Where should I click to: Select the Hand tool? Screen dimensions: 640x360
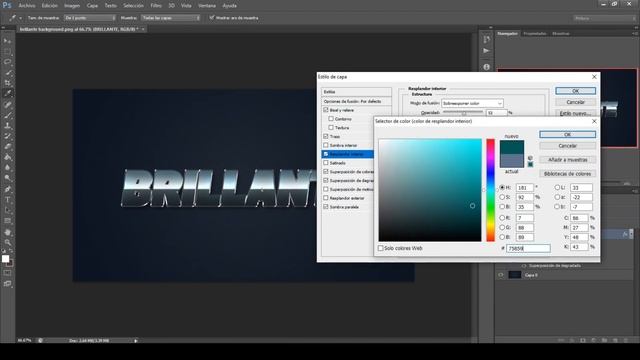pos(7,232)
